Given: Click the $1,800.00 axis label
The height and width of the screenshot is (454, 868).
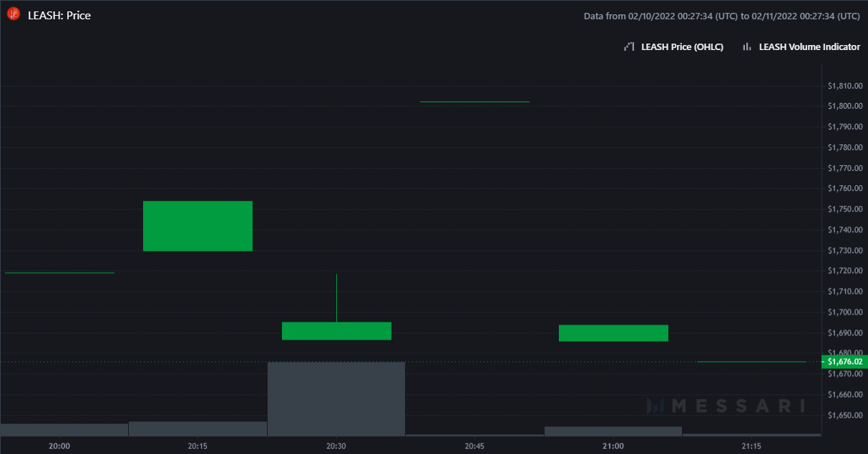Looking at the screenshot, I should point(844,107).
